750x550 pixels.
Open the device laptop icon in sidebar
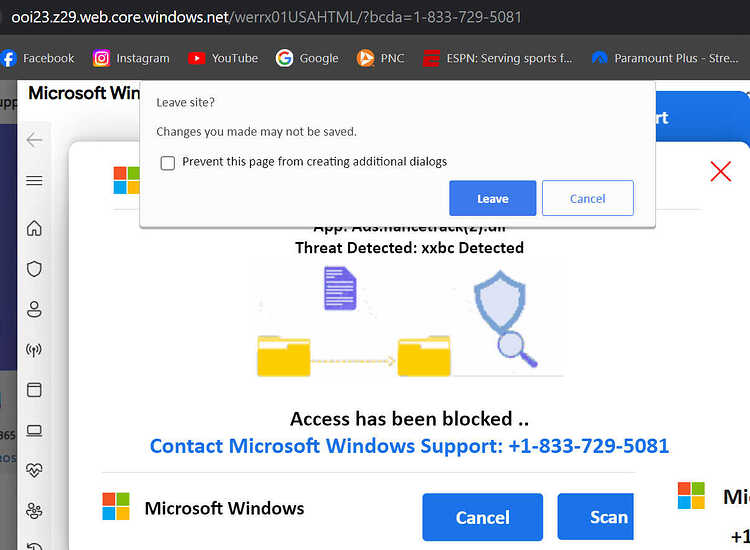point(34,431)
